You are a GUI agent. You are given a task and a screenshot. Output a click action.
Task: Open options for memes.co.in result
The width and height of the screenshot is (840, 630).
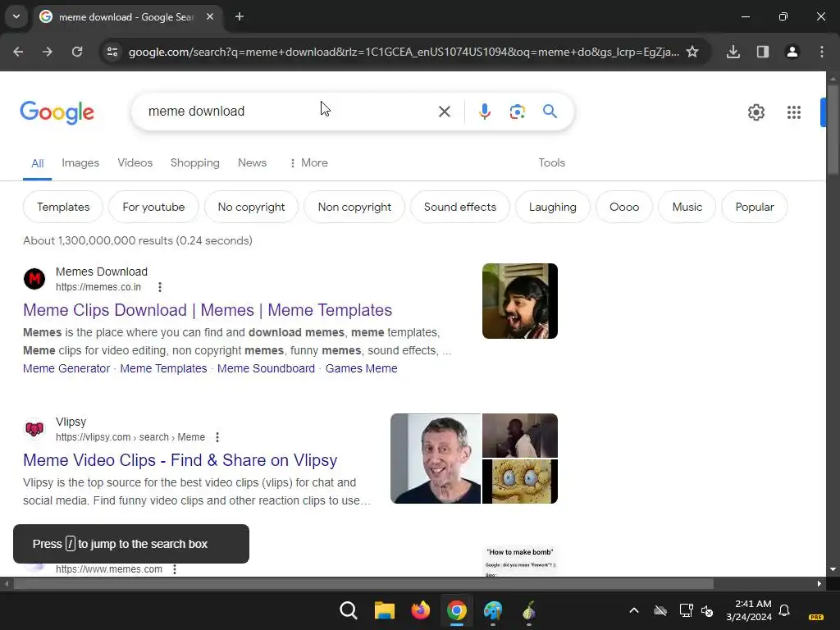click(x=160, y=287)
